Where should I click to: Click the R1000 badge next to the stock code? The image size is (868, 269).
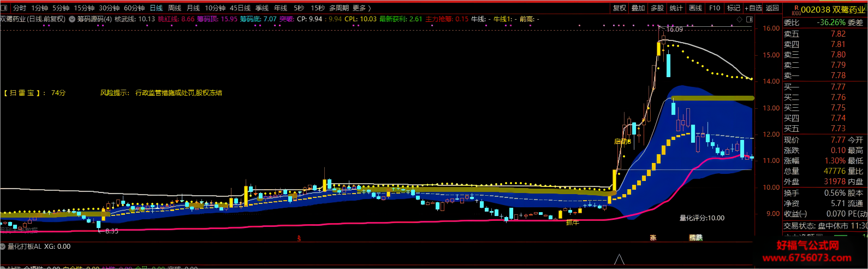point(796,10)
